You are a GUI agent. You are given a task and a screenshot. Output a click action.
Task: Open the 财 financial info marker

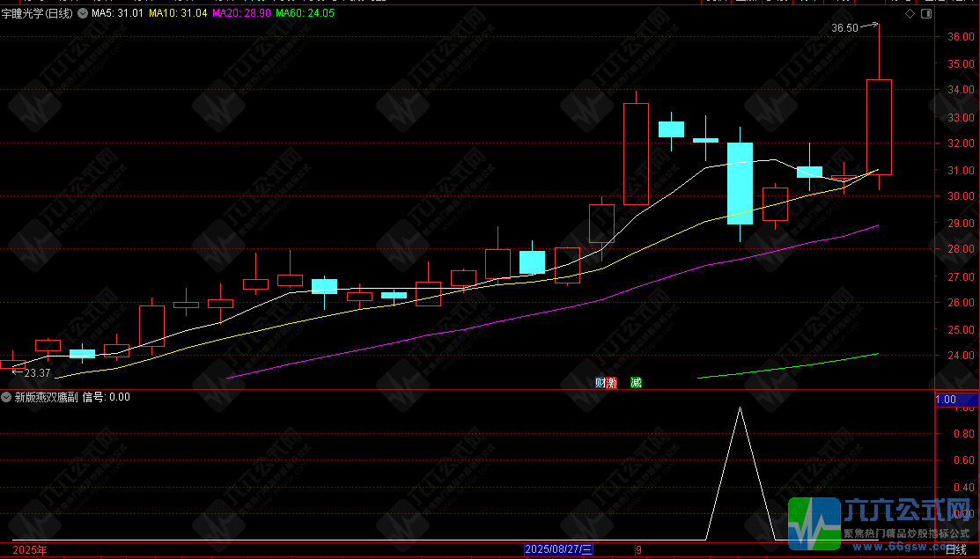[601, 383]
